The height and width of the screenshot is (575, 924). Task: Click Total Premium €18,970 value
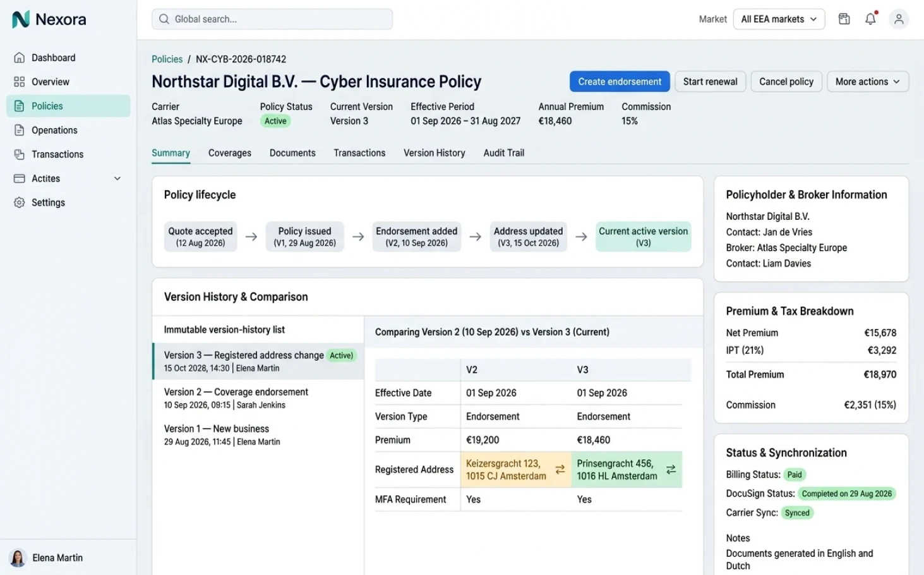pyautogui.click(x=880, y=375)
